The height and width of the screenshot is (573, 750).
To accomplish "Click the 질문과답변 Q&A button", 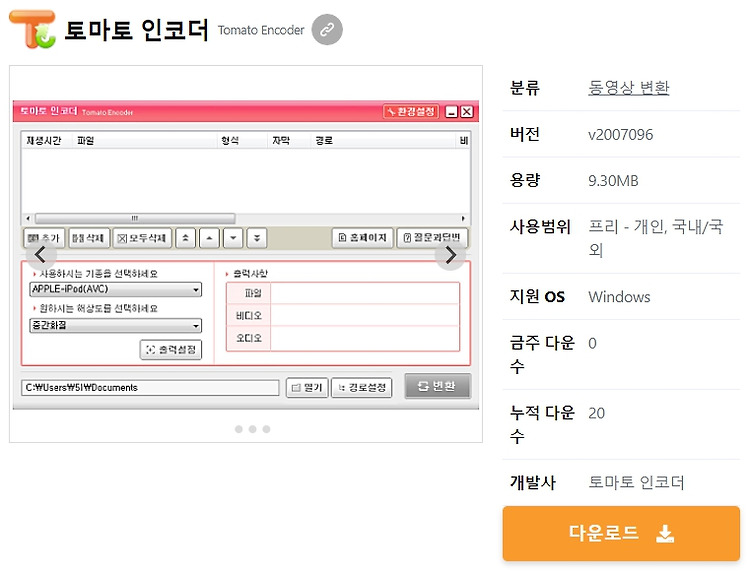I will click(432, 238).
